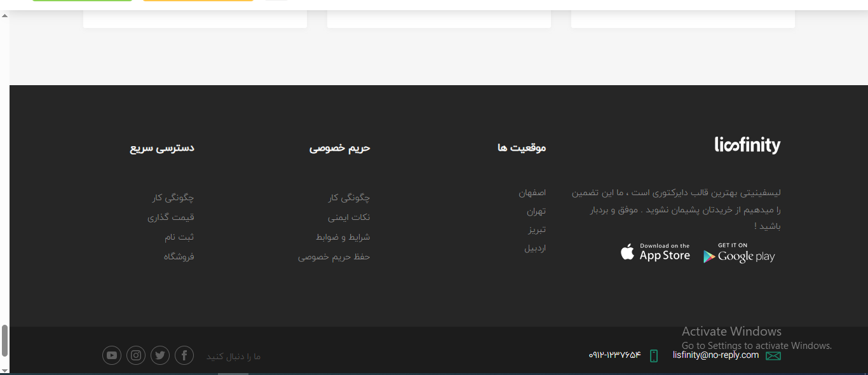The height and width of the screenshot is (375, 868).
Task: Click the lisfinity@no-reply.com email address
Action: click(715, 355)
